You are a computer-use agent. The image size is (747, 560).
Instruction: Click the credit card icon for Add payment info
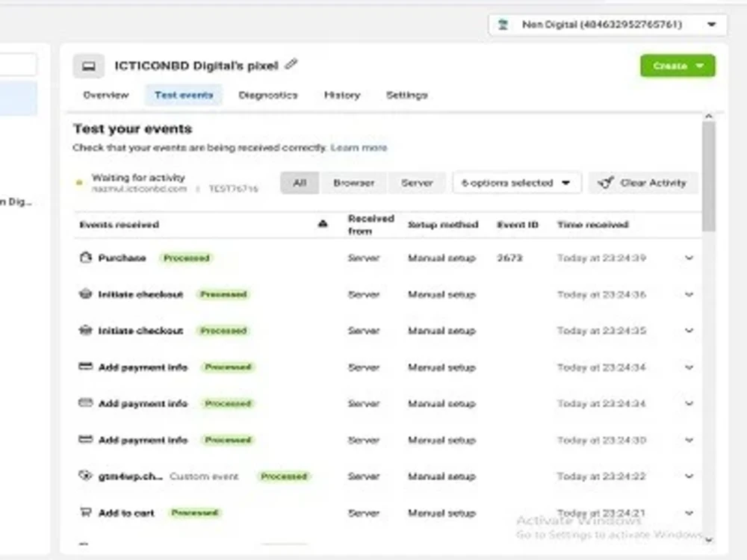[x=85, y=367]
